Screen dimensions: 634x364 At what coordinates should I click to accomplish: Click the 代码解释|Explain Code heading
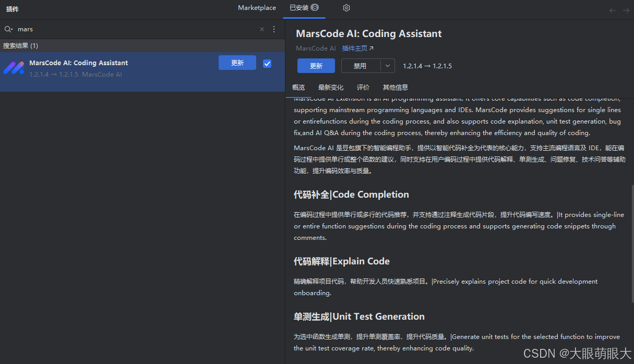coord(342,261)
